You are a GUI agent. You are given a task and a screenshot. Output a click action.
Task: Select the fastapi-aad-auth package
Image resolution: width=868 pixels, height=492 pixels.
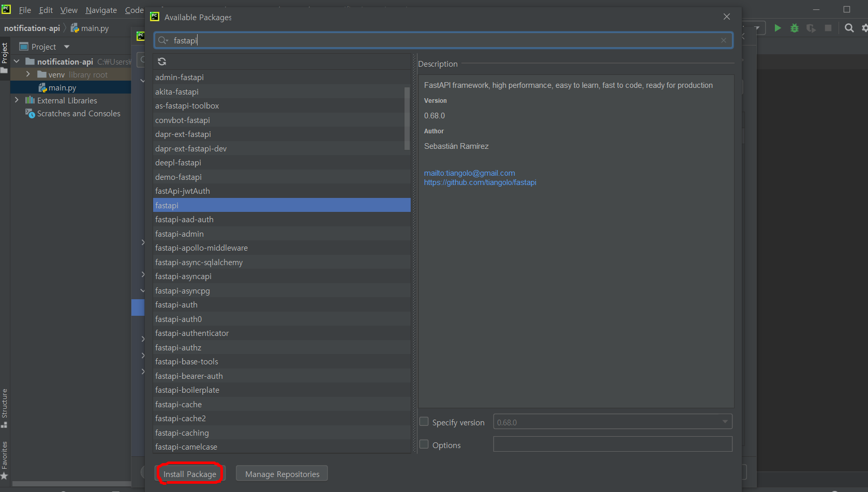[x=282, y=219]
